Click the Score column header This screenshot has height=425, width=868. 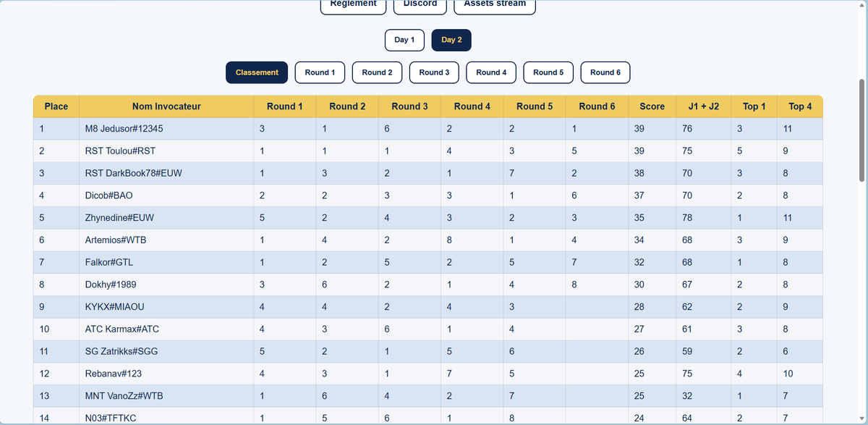pos(652,106)
